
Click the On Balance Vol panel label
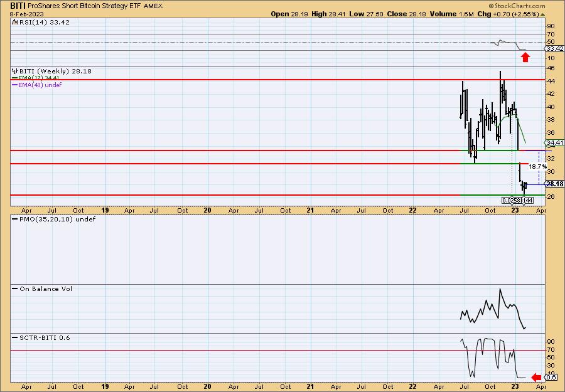(42, 289)
